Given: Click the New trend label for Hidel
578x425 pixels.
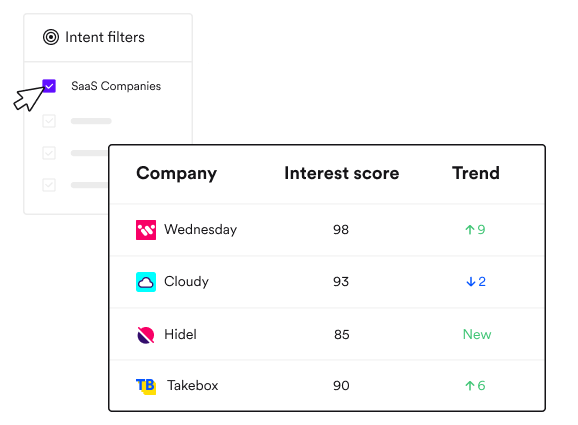Looking at the screenshot, I should point(477,335).
